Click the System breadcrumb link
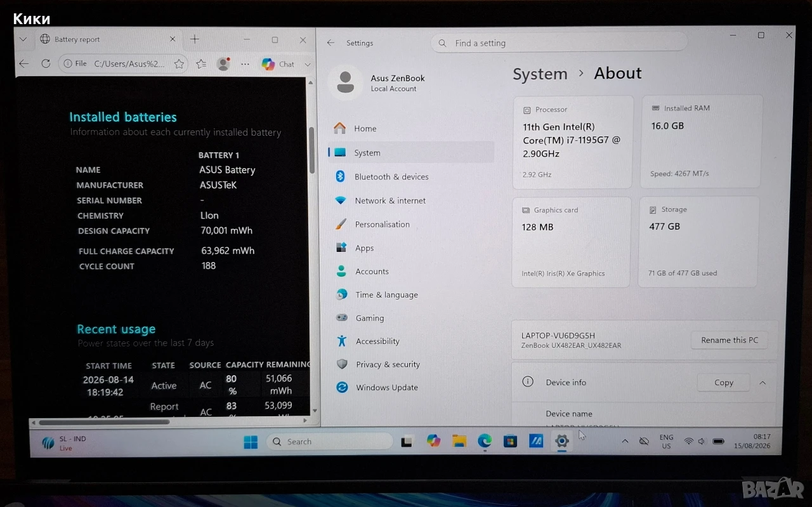Screen dimensions: 812x507 pyautogui.click(x=540, y=74)
